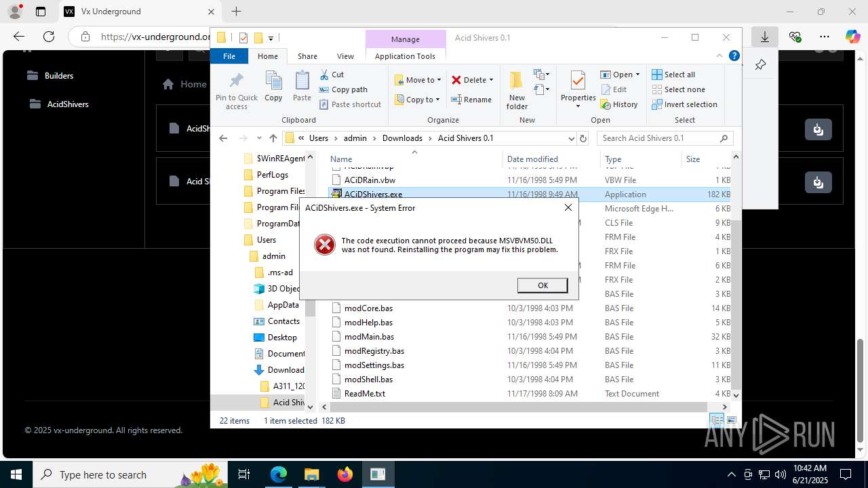Collapse the Explorer ribbon chevron
The width and height of the screenshot is (868, 488).
coord(719,56)
